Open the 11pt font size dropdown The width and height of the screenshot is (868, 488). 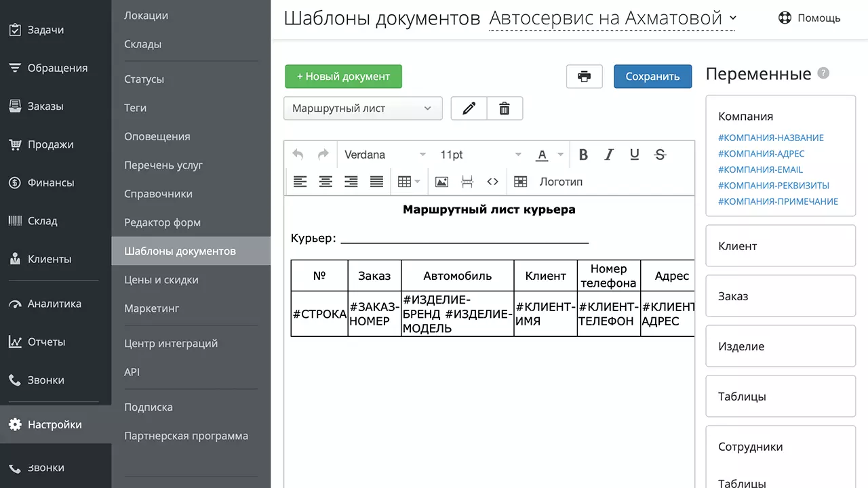pyautogui.click(x=480, y=155)
